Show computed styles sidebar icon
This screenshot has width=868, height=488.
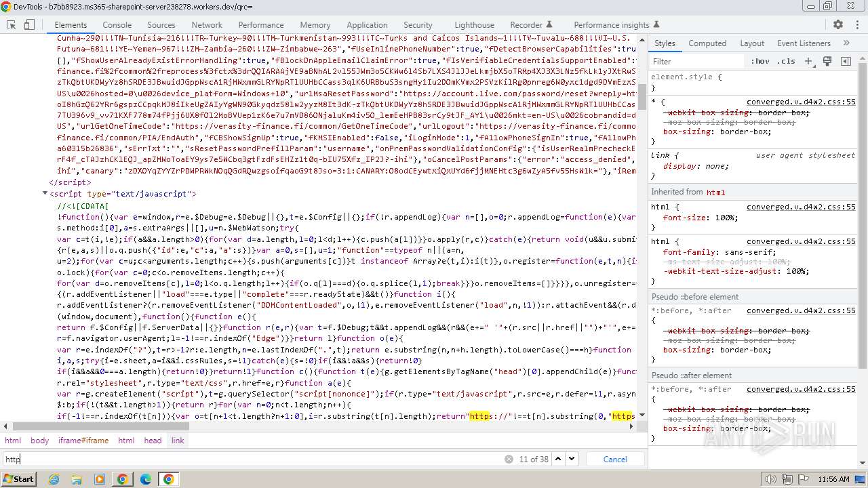(846, 61)
